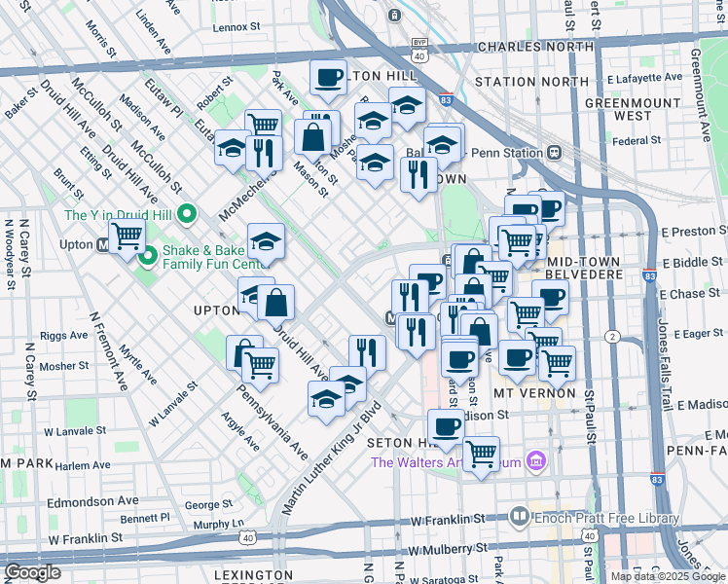
Task: Select the Upton metro station icon
Action: (102, 244)
